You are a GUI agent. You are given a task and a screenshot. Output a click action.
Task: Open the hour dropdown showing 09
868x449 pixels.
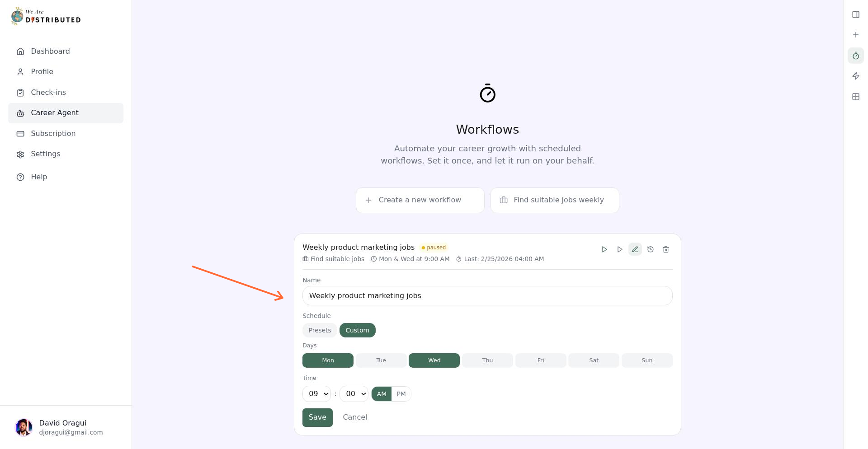coord(316,393)
